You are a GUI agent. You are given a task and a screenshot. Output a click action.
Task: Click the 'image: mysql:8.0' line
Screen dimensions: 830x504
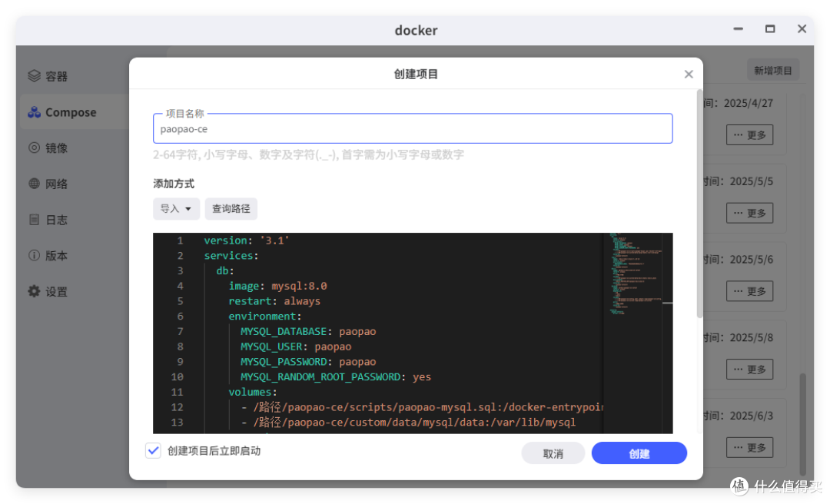[x=278, y=286]
